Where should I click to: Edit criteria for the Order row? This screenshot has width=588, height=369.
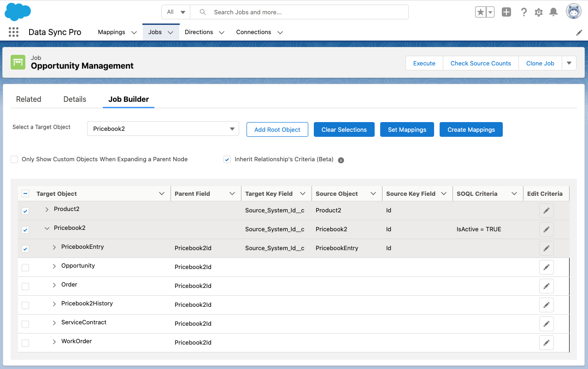547,286
